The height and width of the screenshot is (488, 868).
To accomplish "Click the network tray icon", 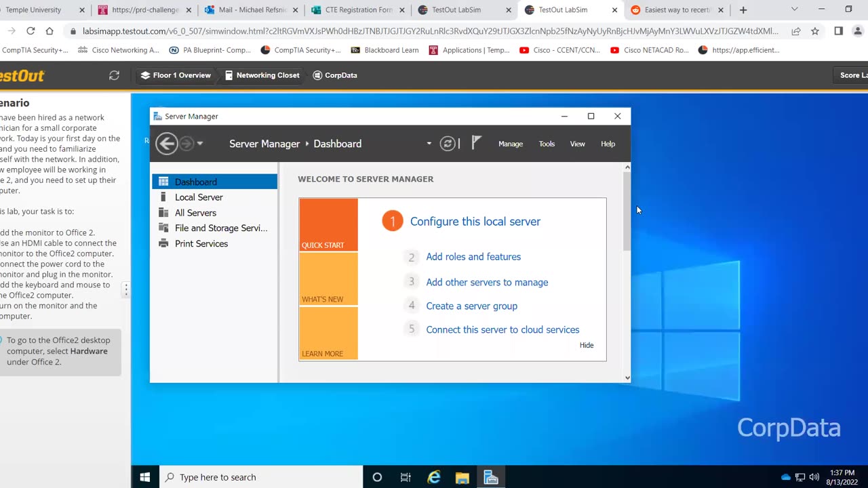I will coord(800,477).
